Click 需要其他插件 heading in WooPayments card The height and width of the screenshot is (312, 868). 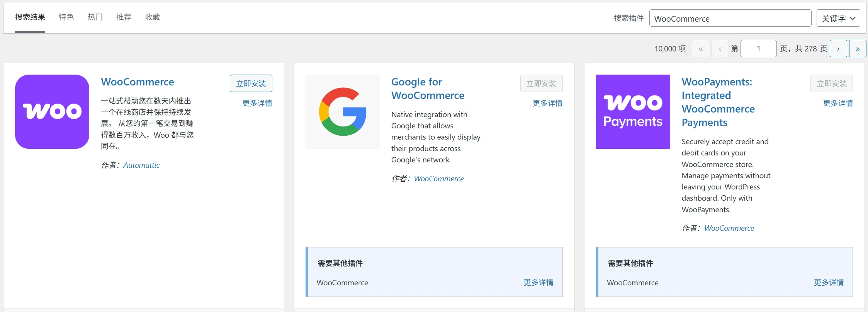coord(630,263)
